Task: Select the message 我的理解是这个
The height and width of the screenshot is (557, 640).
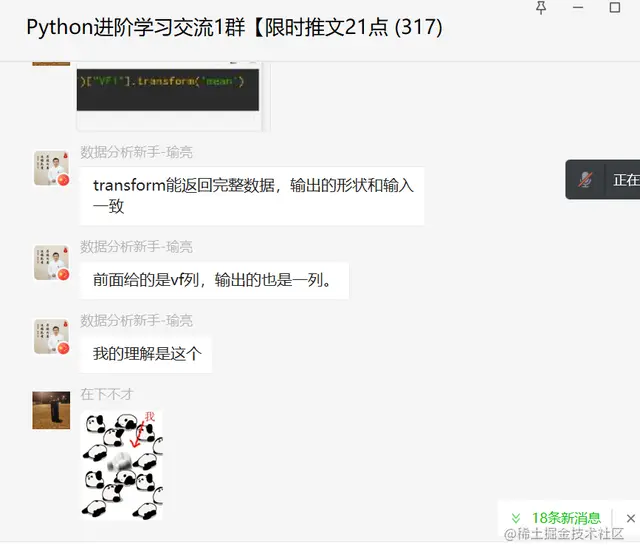Action: point(146,354)
